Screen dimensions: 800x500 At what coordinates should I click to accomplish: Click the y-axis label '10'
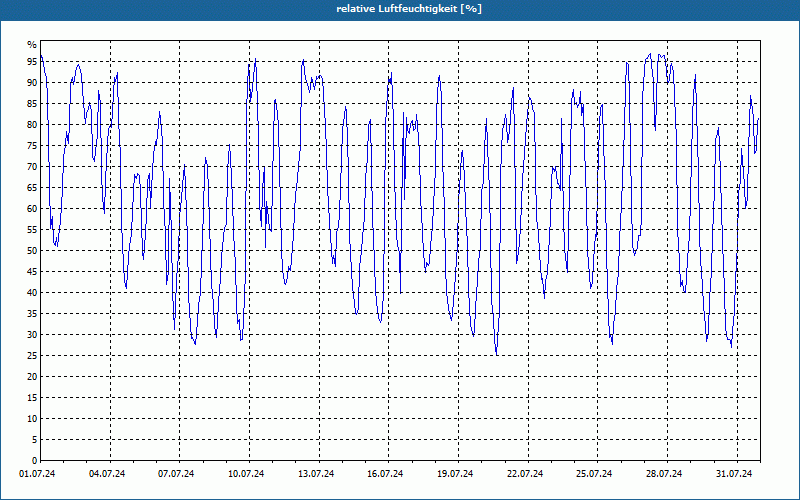(x=32, y=419)
